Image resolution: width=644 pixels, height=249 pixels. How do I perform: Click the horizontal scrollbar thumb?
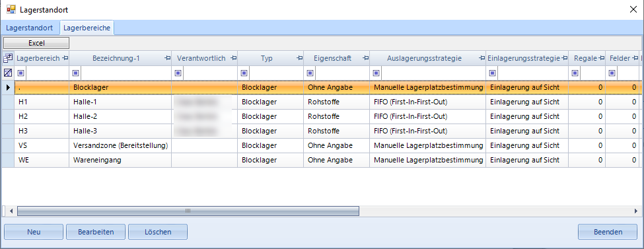pos(188,211)
